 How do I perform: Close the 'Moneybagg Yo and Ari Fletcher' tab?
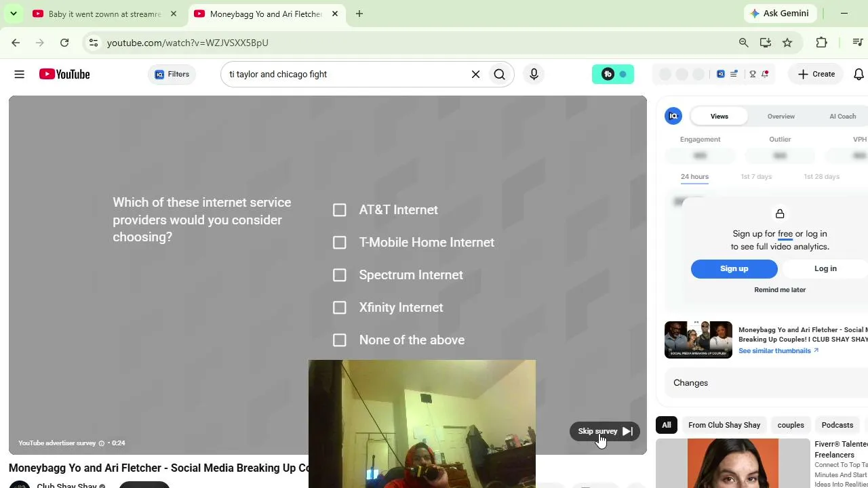click(335, 14)
